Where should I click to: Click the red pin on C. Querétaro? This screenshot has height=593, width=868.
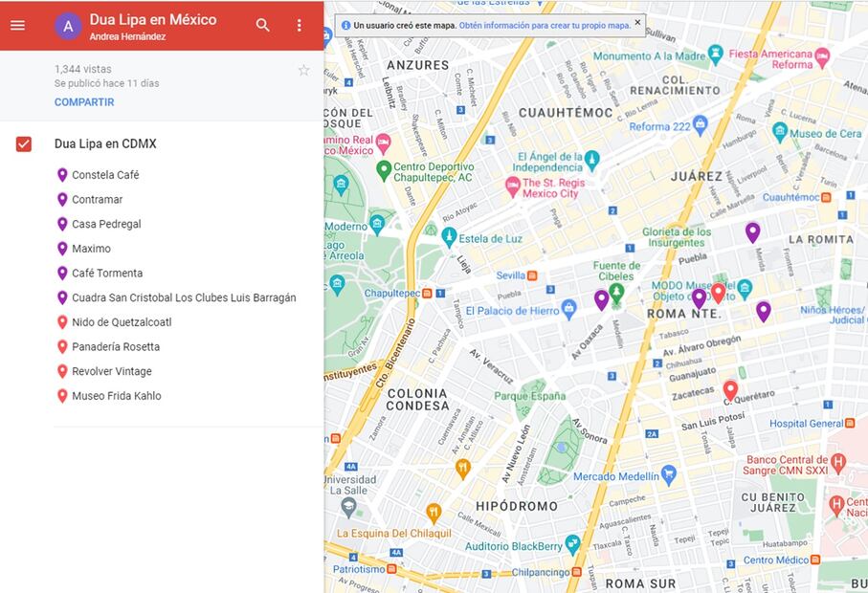click(x=731, y=390)
